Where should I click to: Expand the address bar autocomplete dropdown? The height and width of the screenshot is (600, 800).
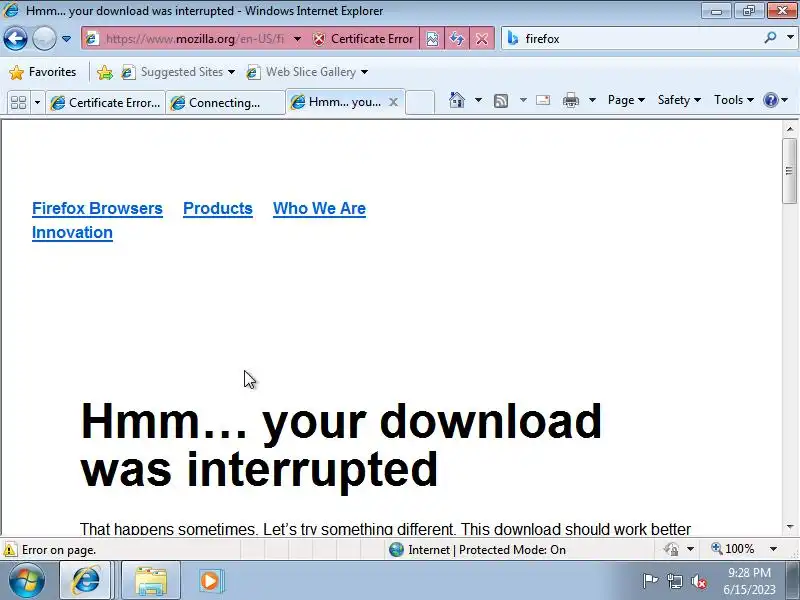pyautogui.click(x=297, y=39)
